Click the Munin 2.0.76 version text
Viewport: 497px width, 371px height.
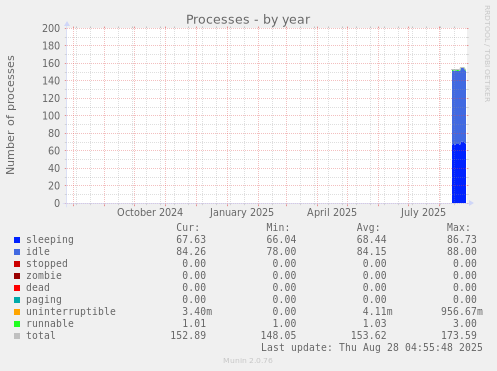[248, 361]
